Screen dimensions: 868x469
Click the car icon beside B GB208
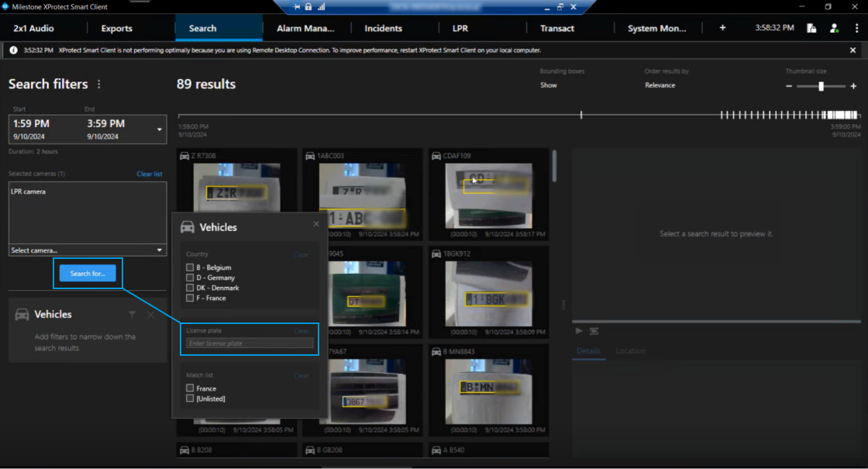click(310, 450)
